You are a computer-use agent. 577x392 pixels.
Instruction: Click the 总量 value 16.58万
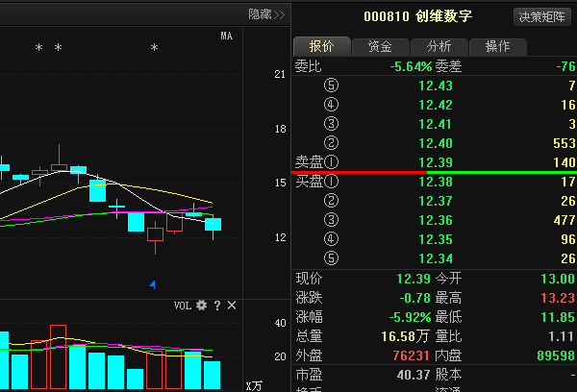click(x=405, y=336)
